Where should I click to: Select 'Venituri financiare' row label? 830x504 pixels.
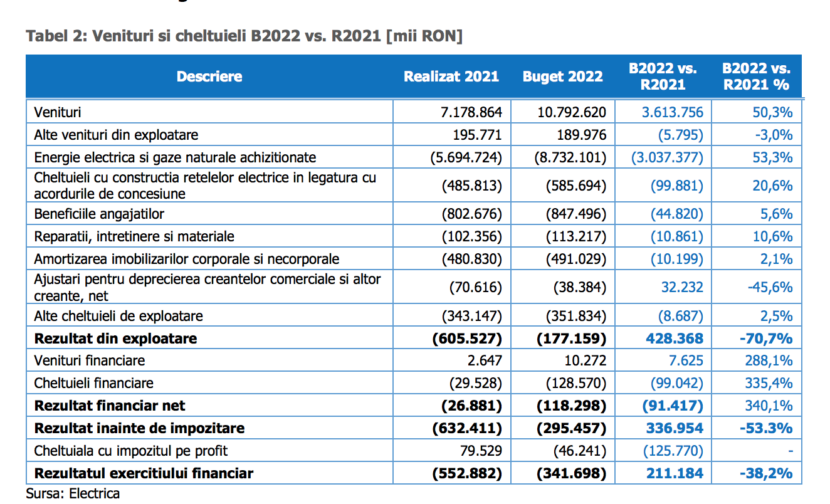(x=90, y=361)
